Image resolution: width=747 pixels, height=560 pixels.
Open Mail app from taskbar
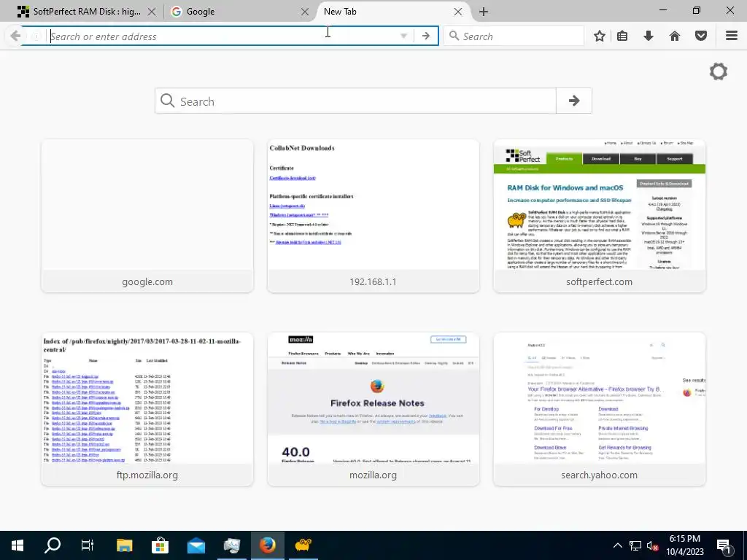(x=196, y=545)
